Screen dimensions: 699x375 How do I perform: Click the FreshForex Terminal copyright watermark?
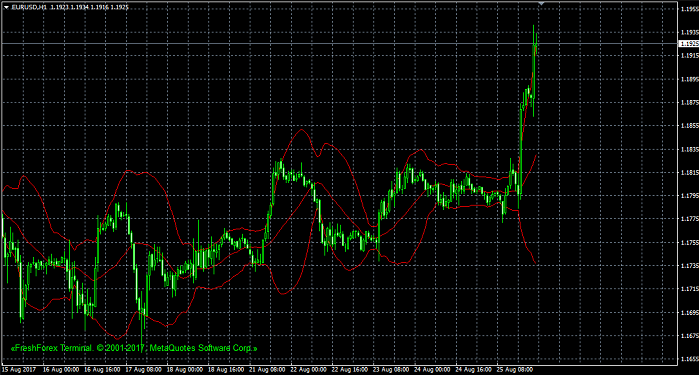tap(134, 348)
